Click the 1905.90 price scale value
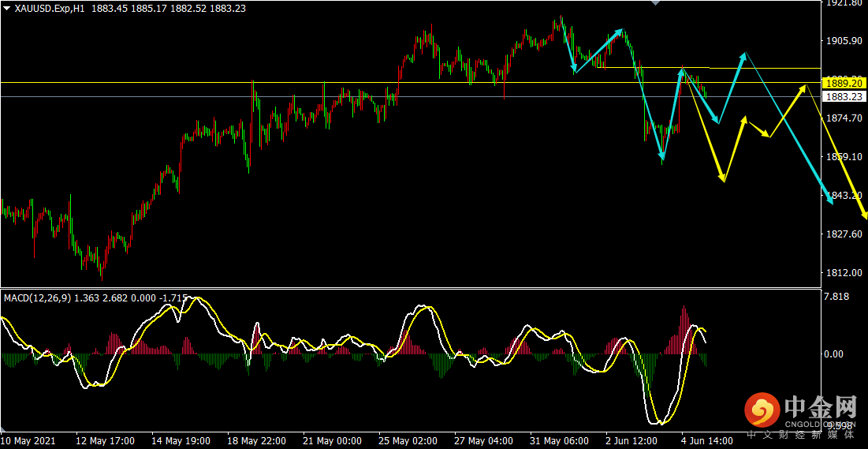868x449 pixels. click(844, 41)
